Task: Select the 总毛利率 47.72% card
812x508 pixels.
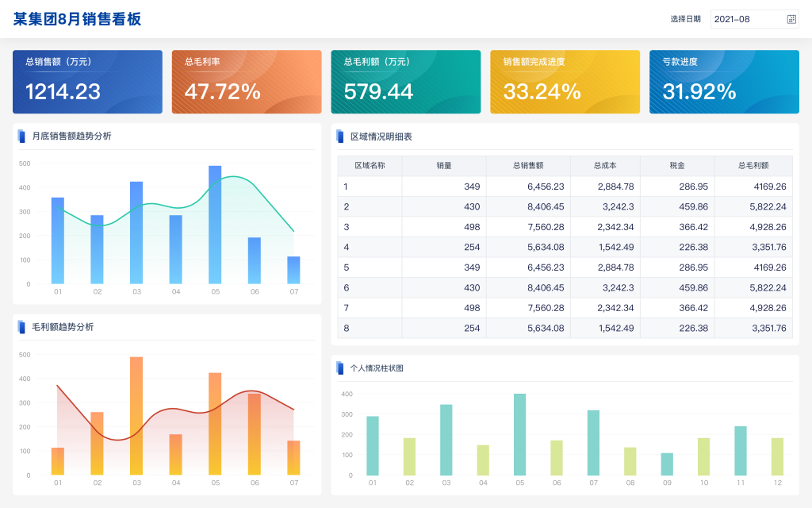Action: 247,82
